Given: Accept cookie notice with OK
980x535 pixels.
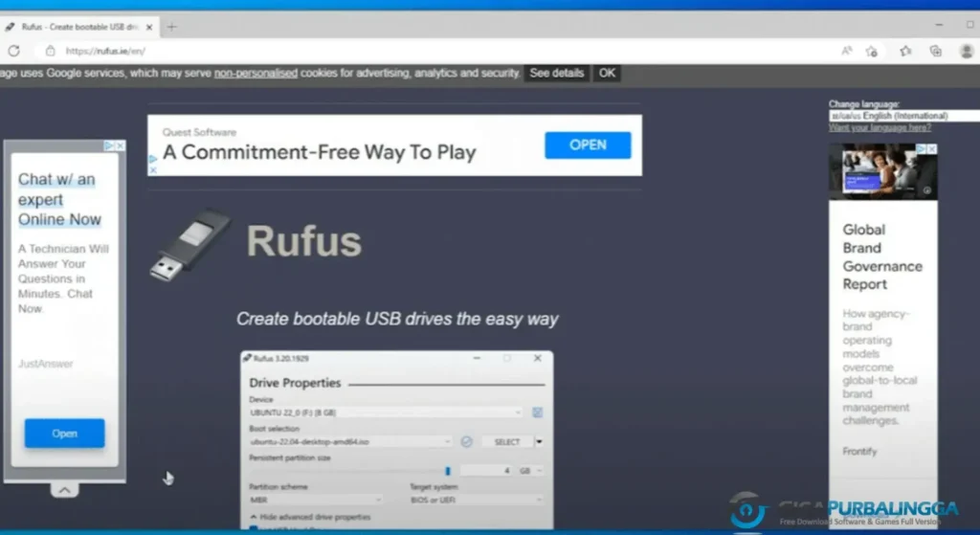Looking at the screenshot, I should coord(607,73).
